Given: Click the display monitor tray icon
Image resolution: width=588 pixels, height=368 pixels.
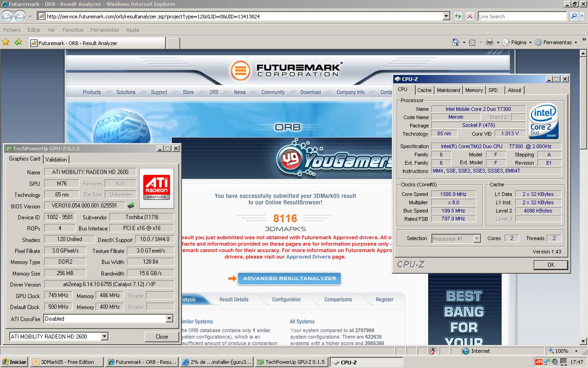Looking at the screenshot, I should [563, 362].
